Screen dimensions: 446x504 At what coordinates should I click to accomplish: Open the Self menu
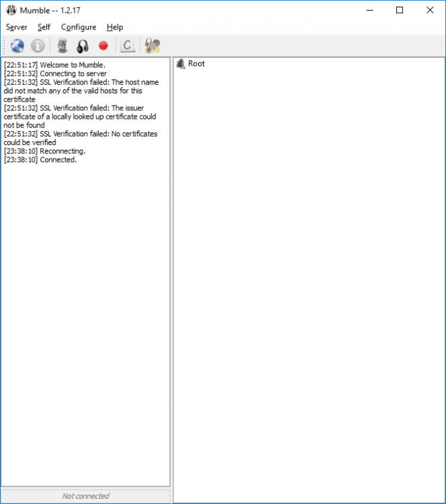[44, 27]
